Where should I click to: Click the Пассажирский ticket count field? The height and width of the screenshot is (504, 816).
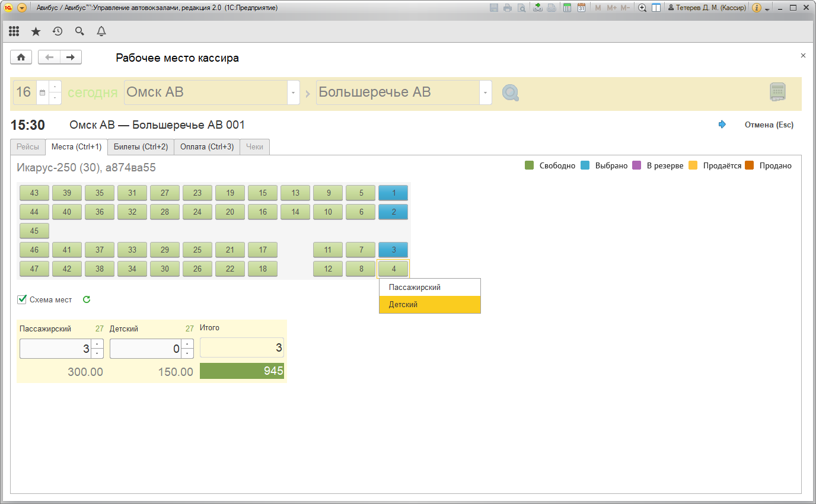click(56, 349)
